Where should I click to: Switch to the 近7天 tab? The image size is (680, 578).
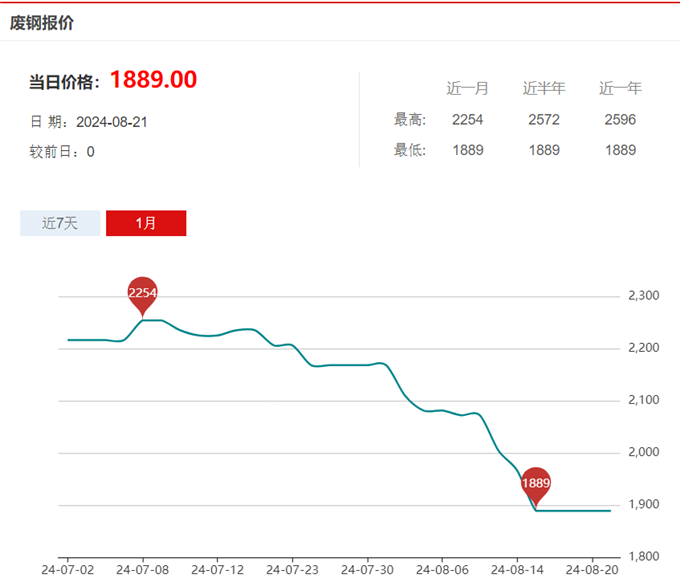[60, 223]
